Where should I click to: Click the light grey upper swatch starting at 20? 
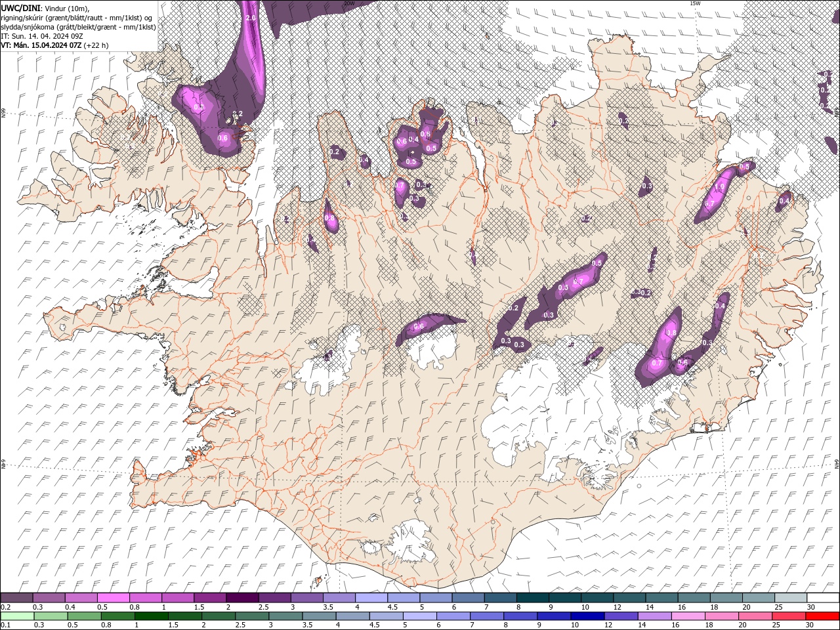tap(759, 597)
